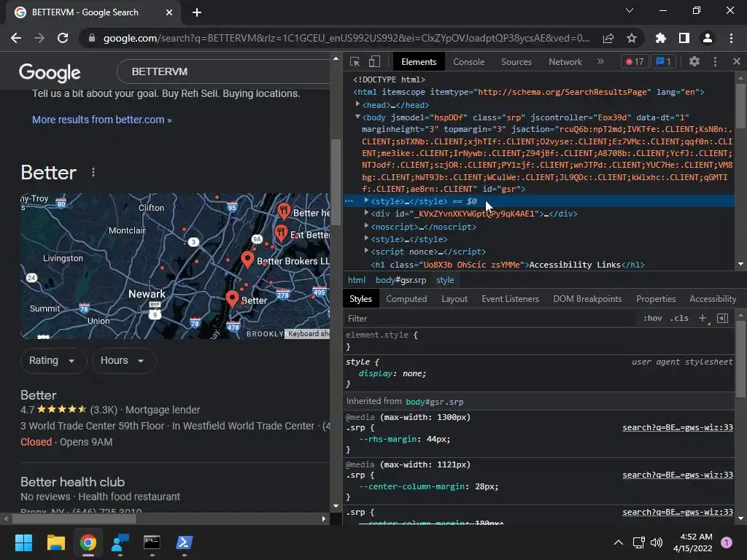The image size is (747, 560).
Task: Click the Better Brokers map pin
Action: 247,259
